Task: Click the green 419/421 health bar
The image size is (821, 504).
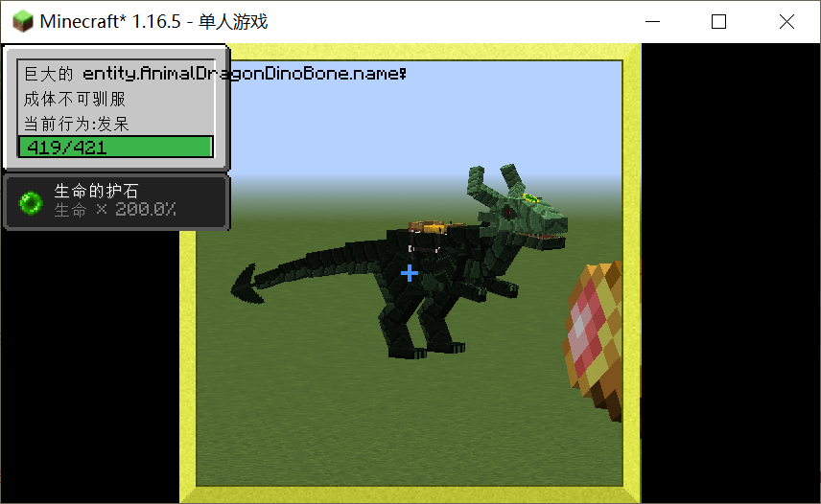Action: [116, 147]
